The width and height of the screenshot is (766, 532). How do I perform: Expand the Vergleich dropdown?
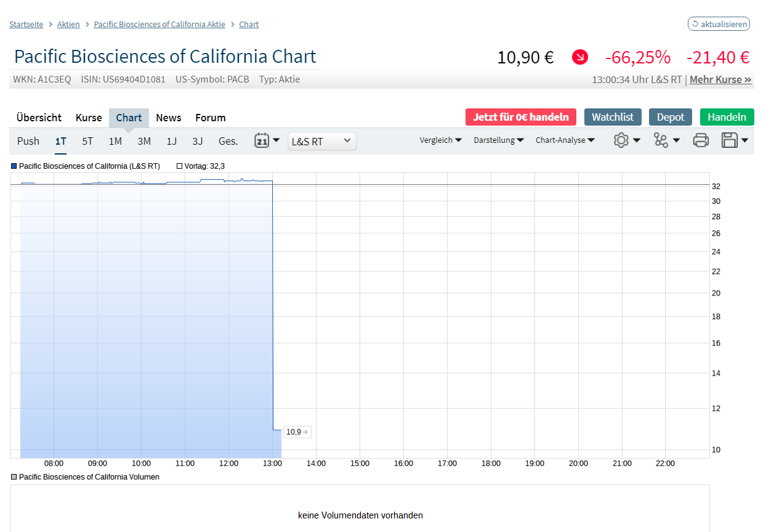(x=440, y=140)
